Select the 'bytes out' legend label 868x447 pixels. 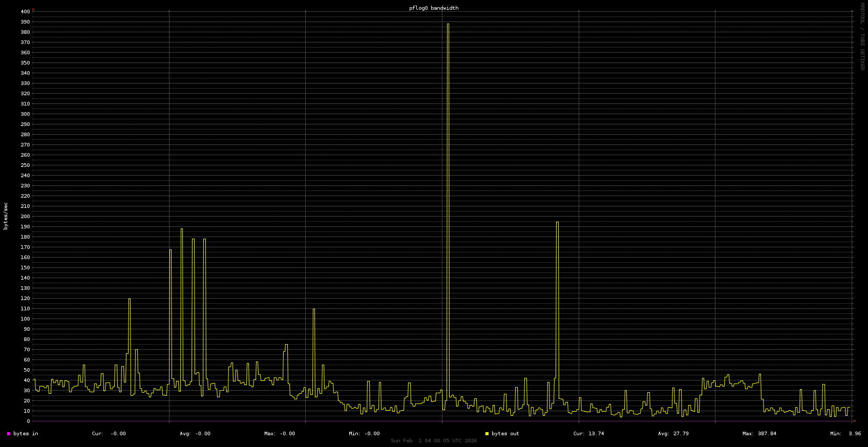(505, 434)
